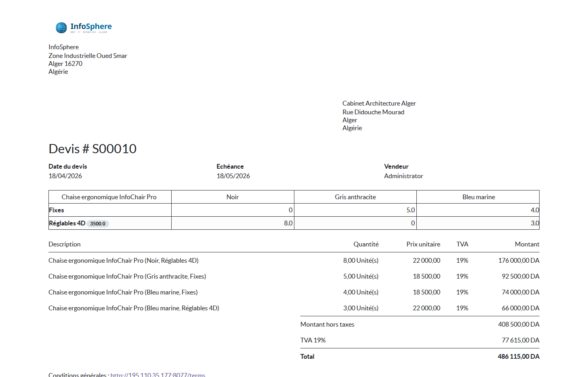Select the Gris anthracite, Fixes line description
The height and width of the screenshot is (377, 588).
127,277
